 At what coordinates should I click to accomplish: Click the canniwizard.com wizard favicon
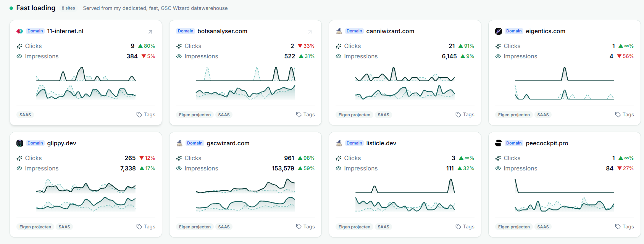tap(339, 31)
